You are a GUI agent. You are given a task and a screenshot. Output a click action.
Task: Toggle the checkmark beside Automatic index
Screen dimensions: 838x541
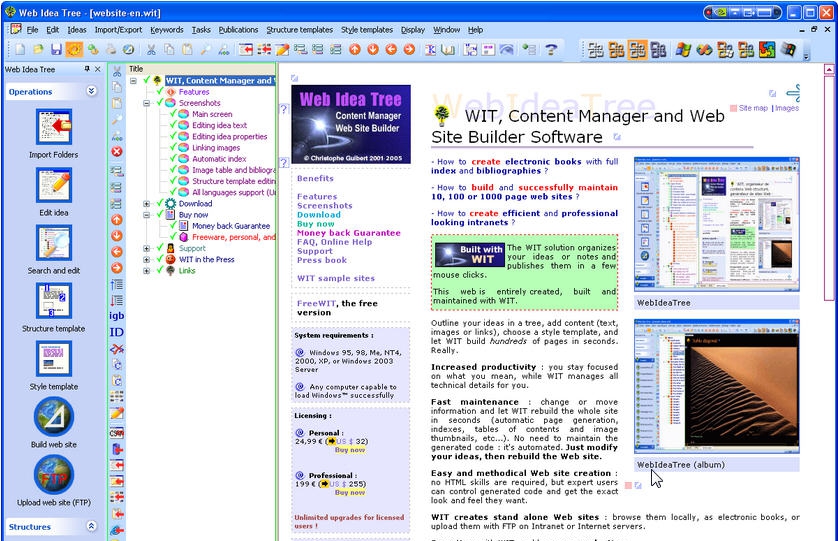(173, 159)
